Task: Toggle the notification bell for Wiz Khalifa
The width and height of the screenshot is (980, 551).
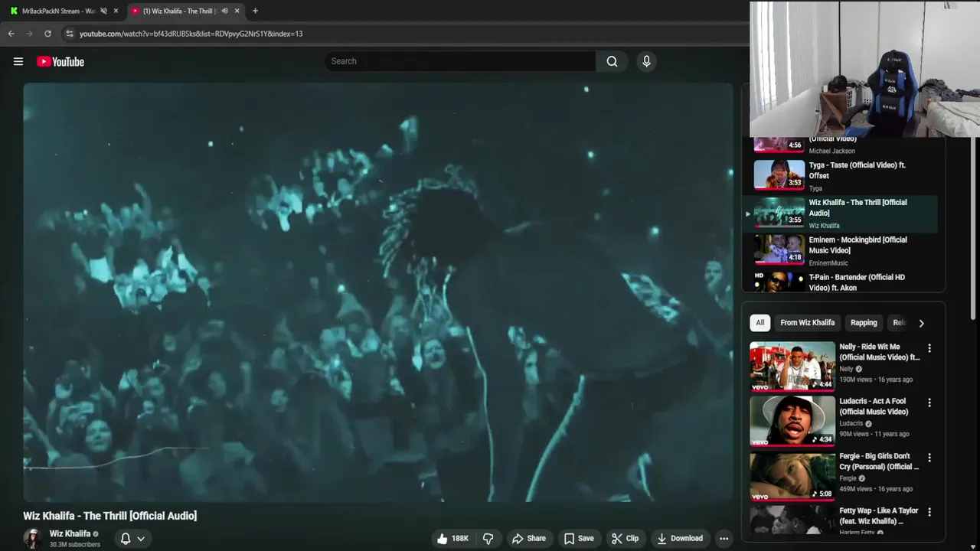Action: 126,539
